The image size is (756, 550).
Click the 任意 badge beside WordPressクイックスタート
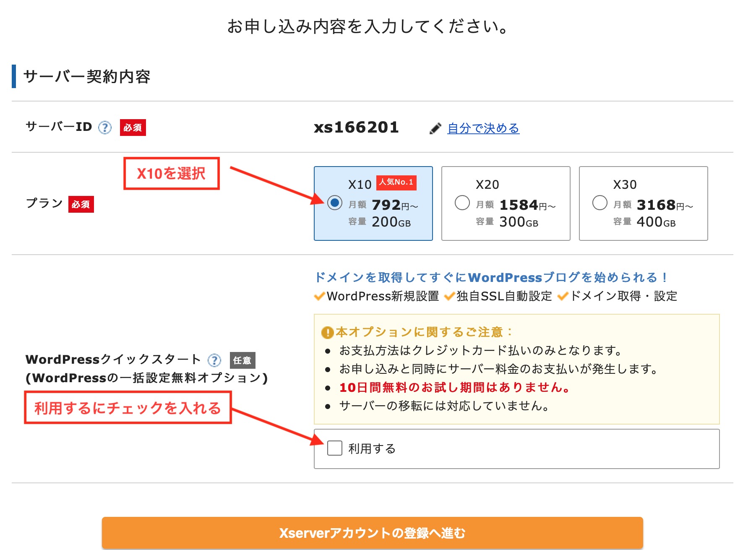click(x=242, y=360)
